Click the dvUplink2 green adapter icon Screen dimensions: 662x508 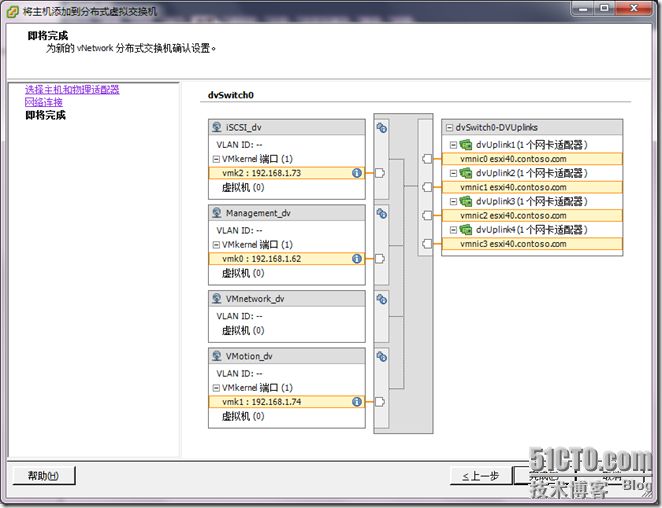click(x=466, y=173)
